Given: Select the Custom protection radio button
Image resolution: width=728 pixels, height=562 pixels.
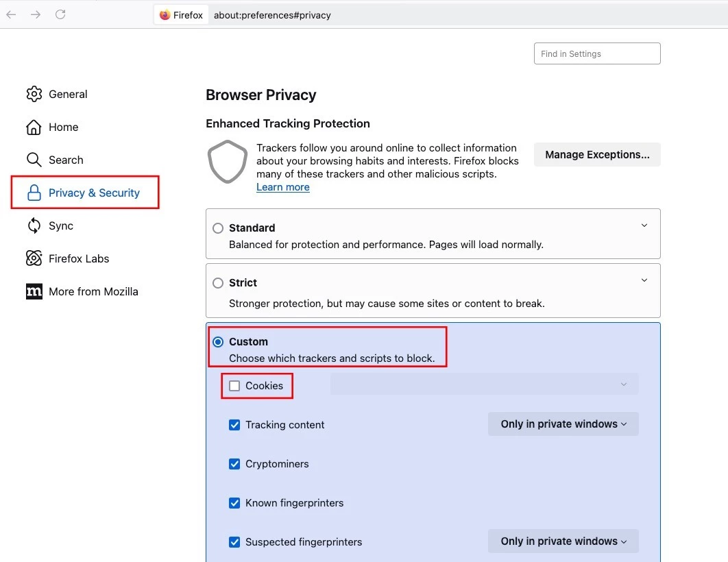Looking at the screenshot, I should point(218,342).
